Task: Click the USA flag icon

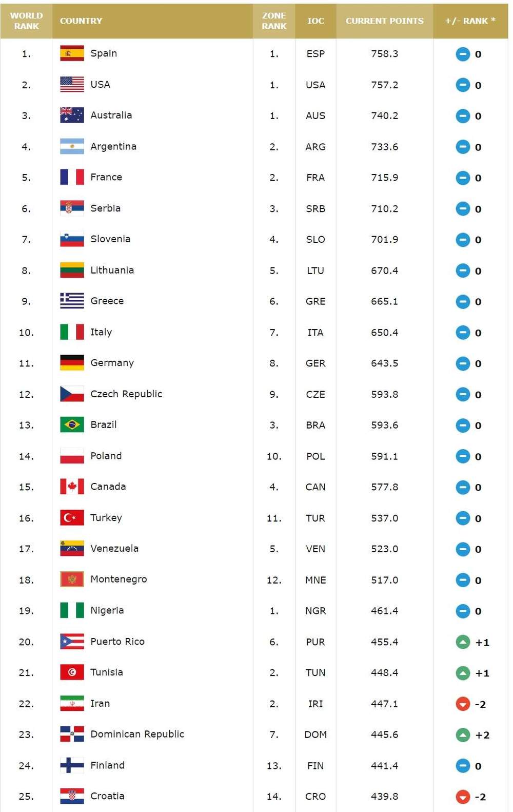Action: tap(72, 85)
